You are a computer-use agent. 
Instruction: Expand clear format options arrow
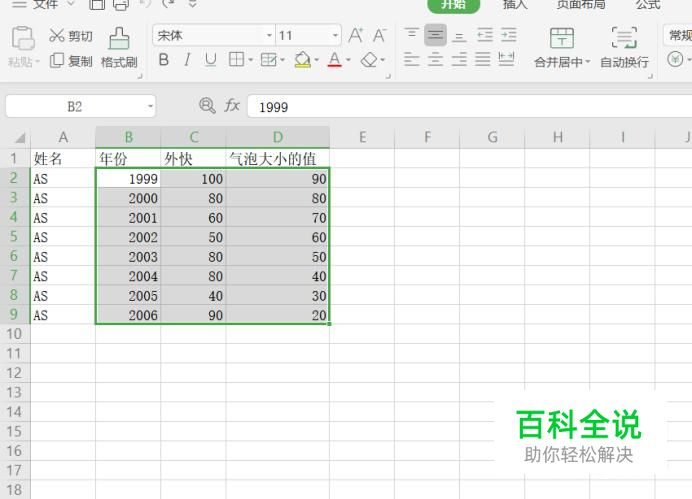tap(383, 60)
